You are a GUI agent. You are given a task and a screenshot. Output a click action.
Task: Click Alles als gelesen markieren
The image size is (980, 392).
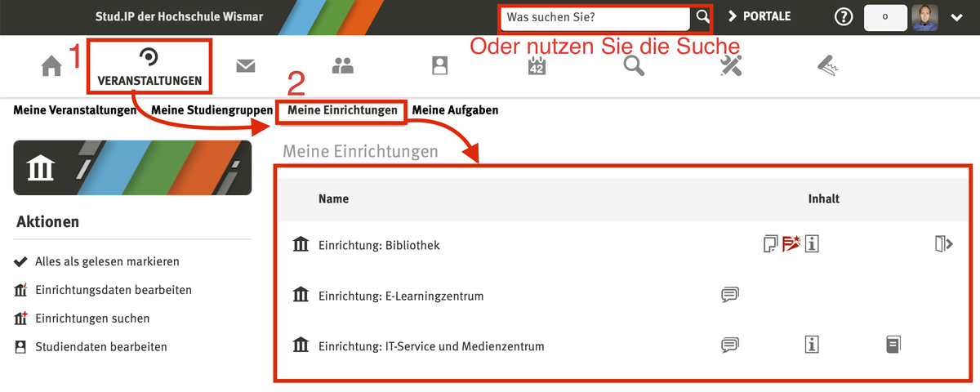tap(107, 262)
